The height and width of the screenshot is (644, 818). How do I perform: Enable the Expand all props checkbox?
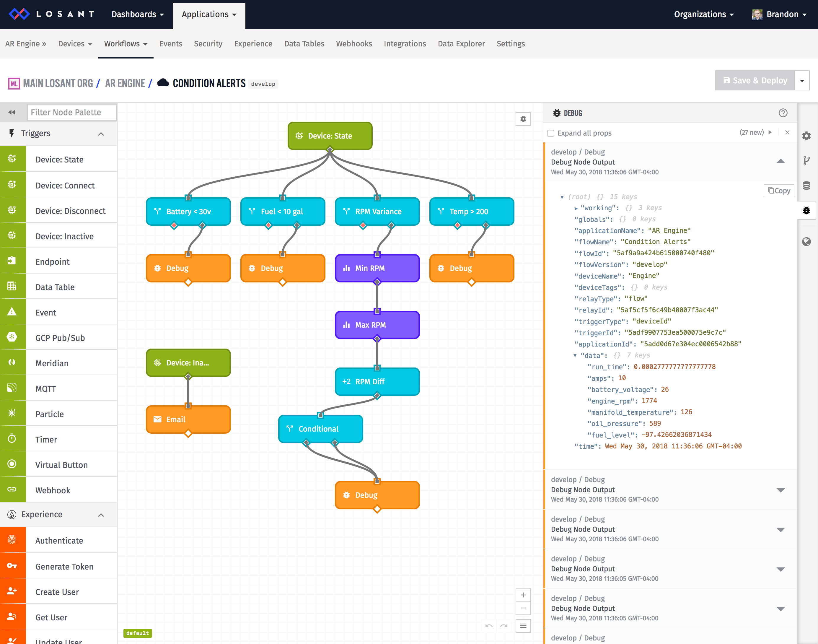click(551, 133)
